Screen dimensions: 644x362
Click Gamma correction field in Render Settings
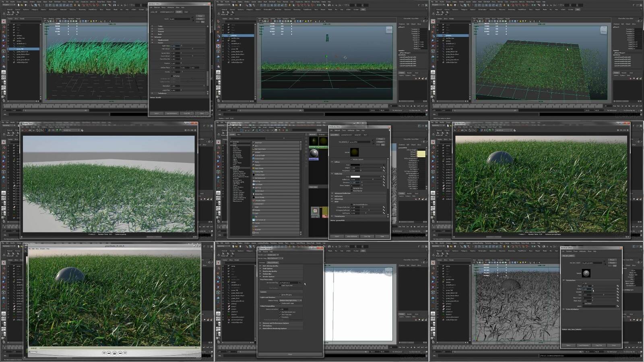[x=284, y=309]
